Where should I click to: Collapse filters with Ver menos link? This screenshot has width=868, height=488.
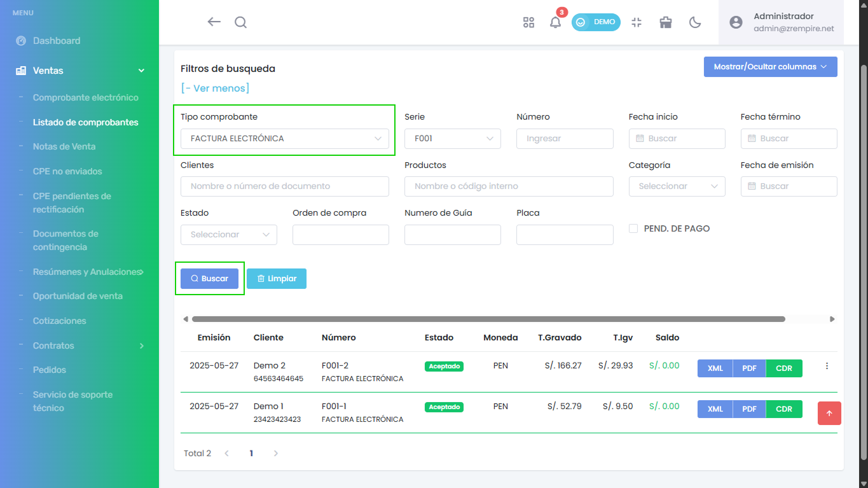tap(215, 88)
